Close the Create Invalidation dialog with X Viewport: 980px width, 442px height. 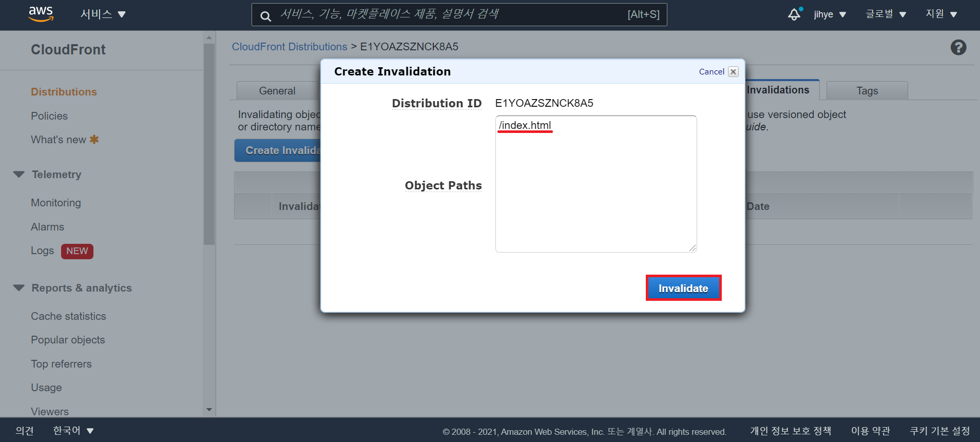click(x=734, y=72)
